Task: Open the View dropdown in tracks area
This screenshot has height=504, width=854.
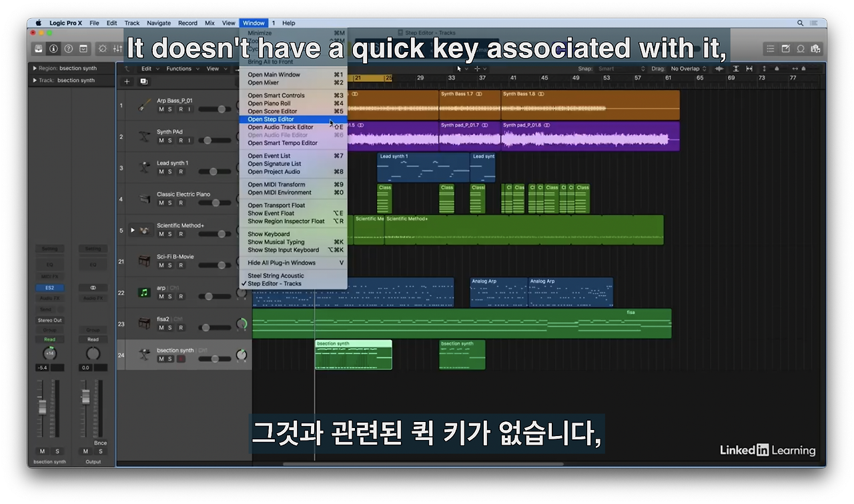Action: click(216, 69)
